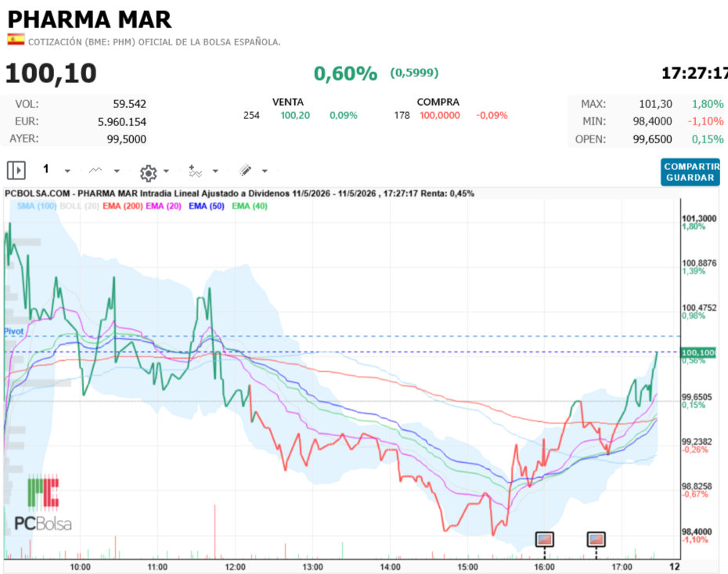Click the 13:00 time axis label
The width and height of the screenshot is (728, 574).
312,567
